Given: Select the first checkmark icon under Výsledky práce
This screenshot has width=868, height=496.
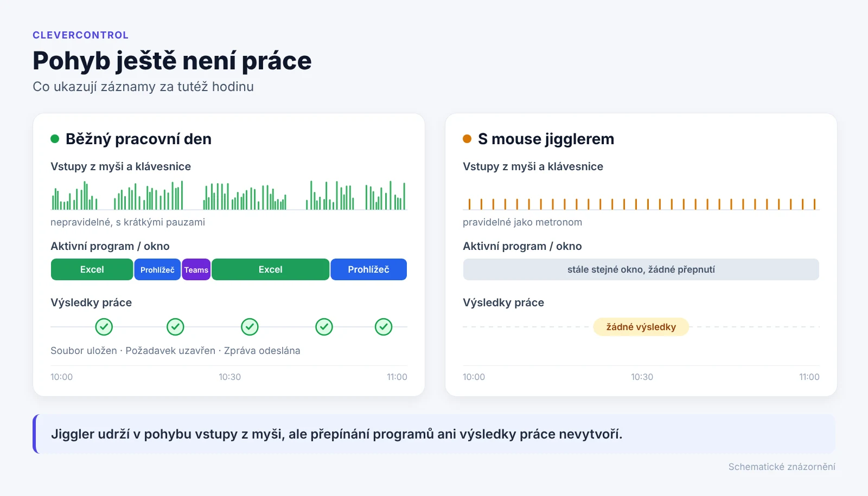Looking at the screenshot, I should pyautogui.click(x=104, y=327).
